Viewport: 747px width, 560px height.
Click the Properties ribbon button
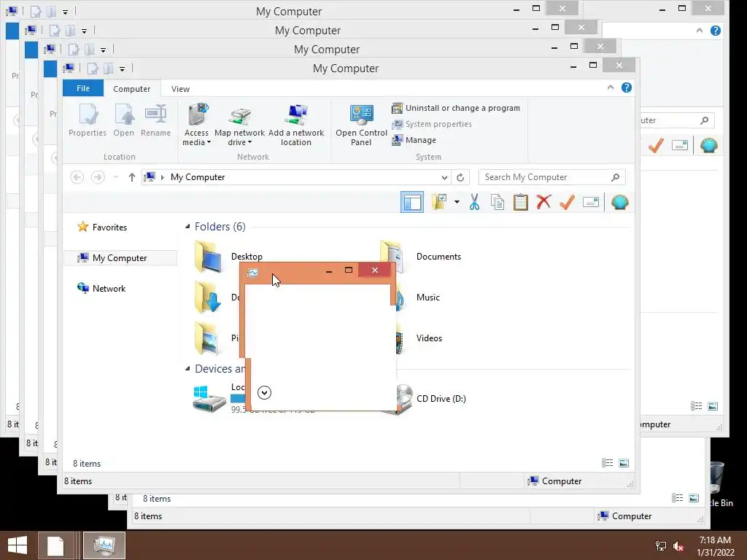tap(88, 120)
